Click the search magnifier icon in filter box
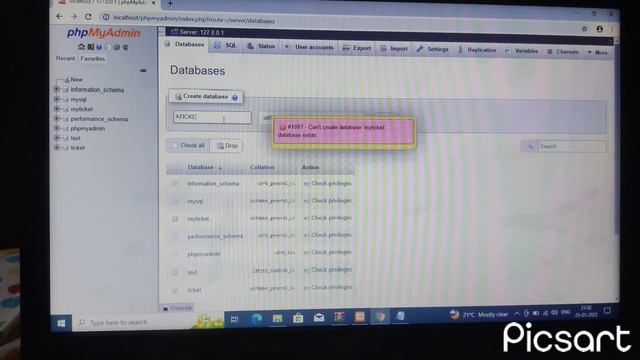 pos(531,146)
